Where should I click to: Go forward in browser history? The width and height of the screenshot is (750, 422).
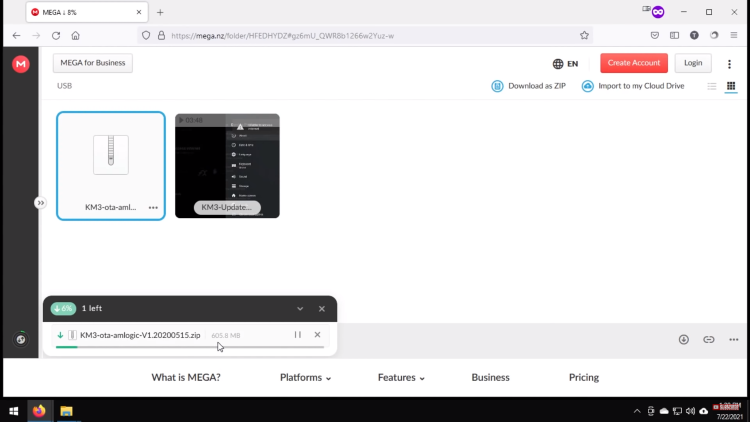click(x=36, y=35)
